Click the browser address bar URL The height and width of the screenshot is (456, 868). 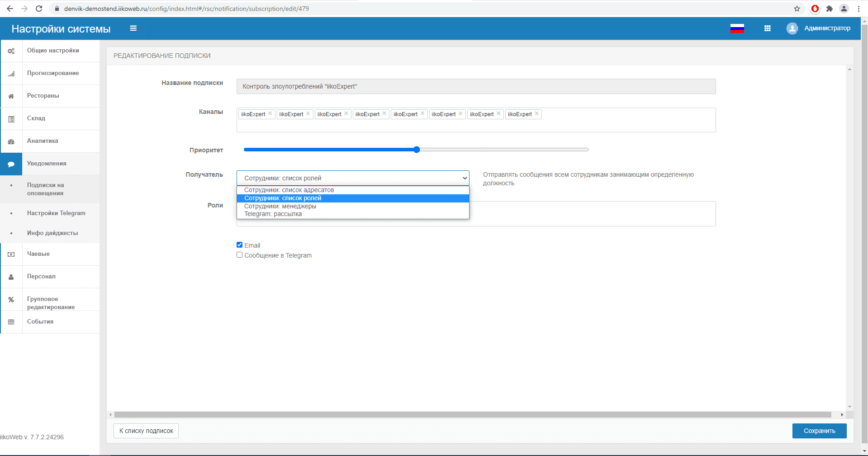tap(186, 9)
